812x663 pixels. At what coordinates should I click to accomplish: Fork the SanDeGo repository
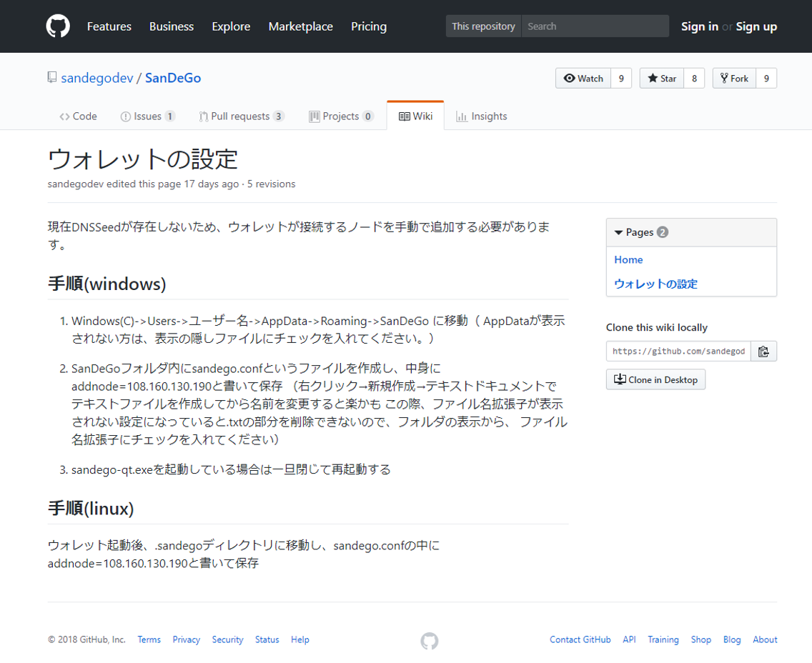tap(734, 79)
